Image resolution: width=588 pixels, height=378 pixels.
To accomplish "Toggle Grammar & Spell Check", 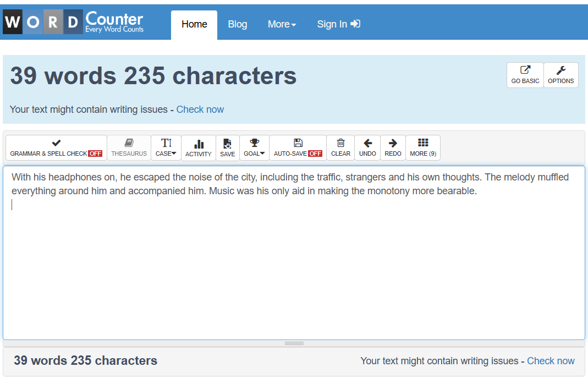I will tap(56, 148).
